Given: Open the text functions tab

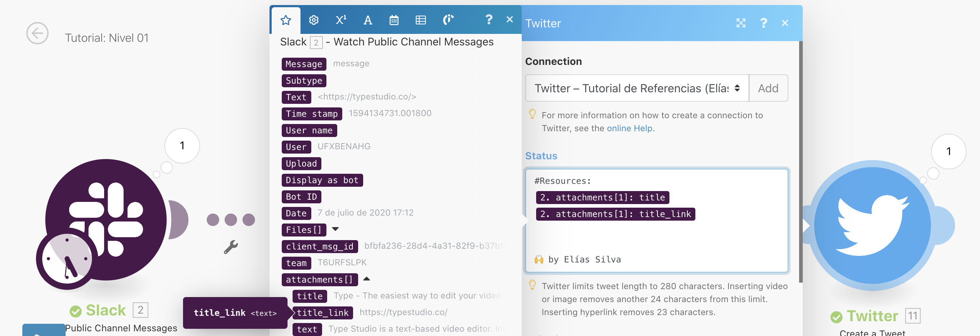Looking at the screenshot, I should pos(367,20).
